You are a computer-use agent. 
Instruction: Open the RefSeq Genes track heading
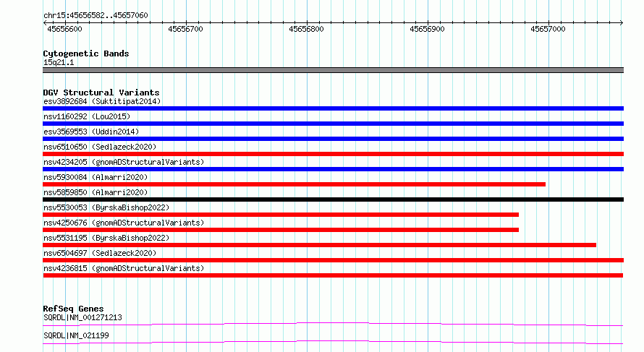point(73,309)
